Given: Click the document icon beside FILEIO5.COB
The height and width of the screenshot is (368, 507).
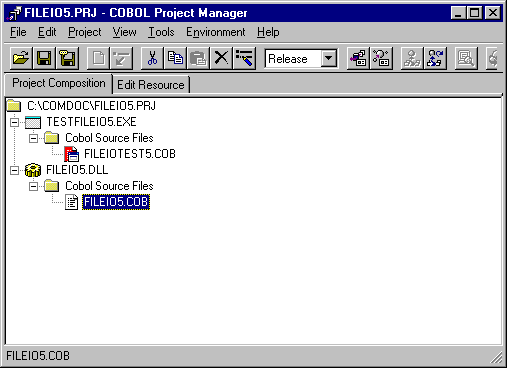Looking at the screenshot, I should (x=71, y=202).
